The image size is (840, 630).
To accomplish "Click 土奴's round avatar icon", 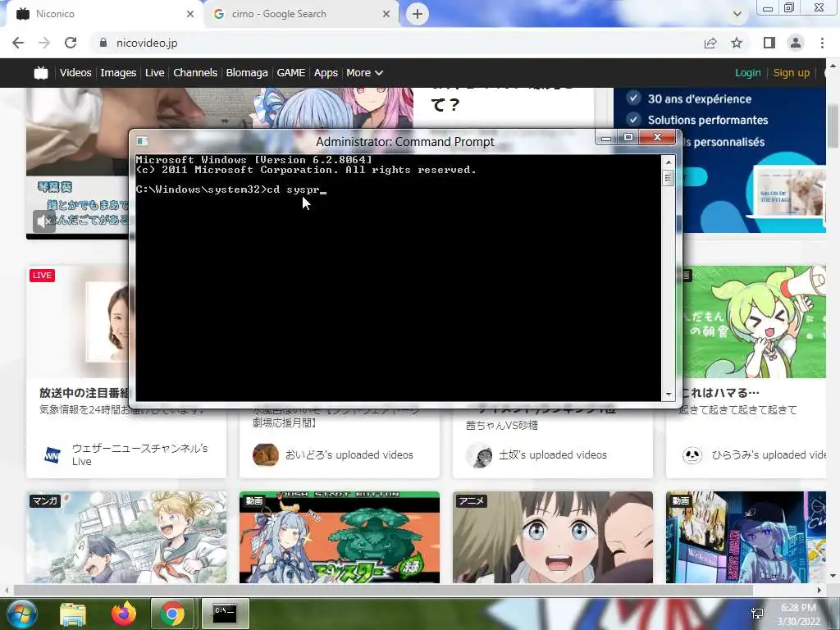I will pos(479,455).
